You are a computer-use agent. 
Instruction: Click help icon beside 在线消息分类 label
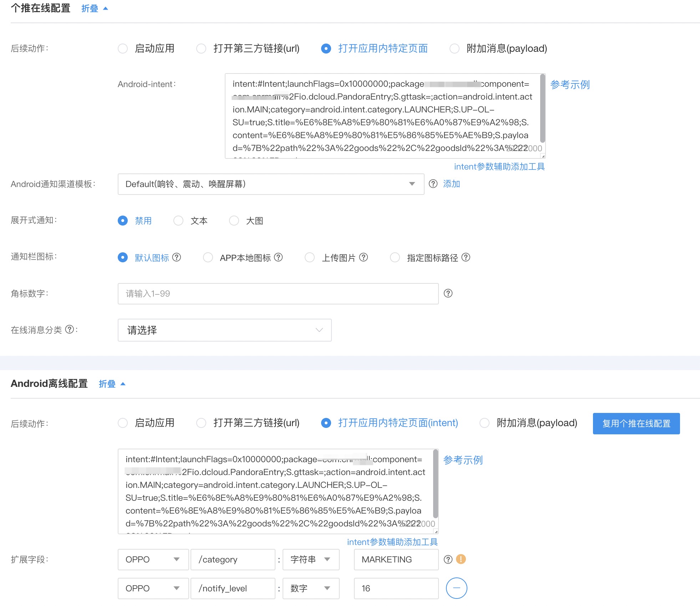point(70,329)
